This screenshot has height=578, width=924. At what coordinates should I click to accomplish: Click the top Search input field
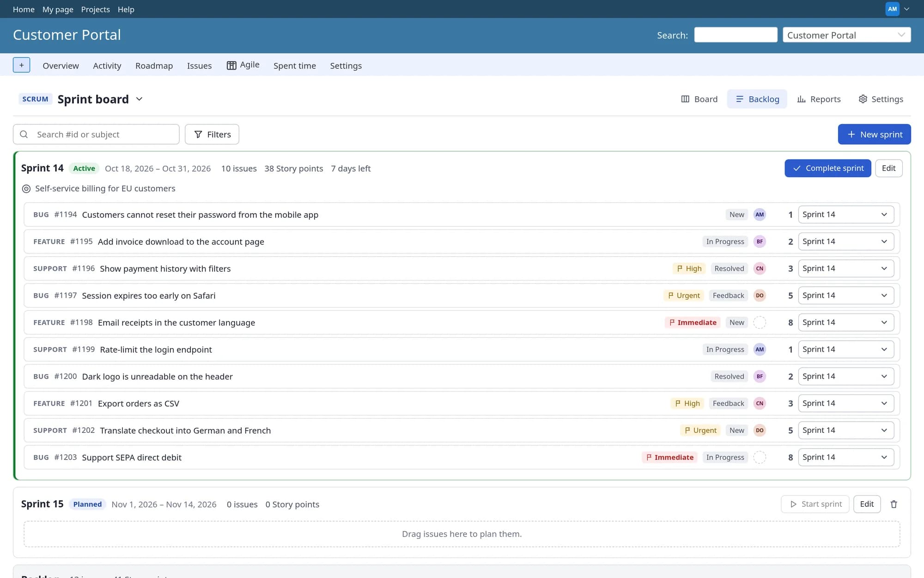pos(736,35)
